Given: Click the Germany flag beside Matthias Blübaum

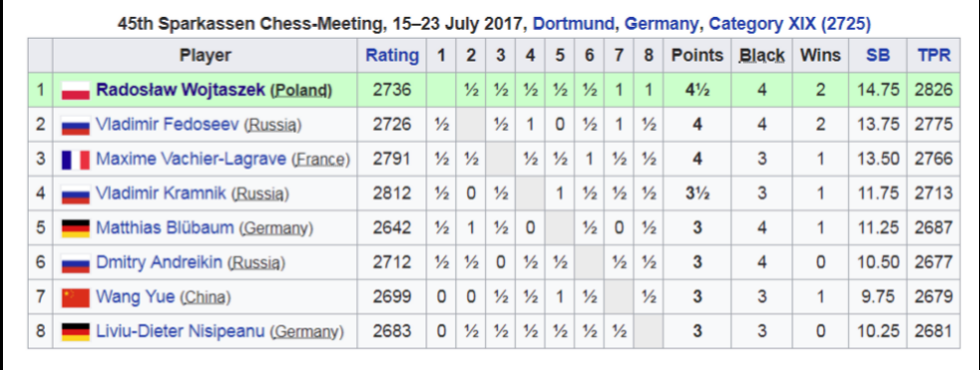Looking at the screenshot, I should [75, 228].
